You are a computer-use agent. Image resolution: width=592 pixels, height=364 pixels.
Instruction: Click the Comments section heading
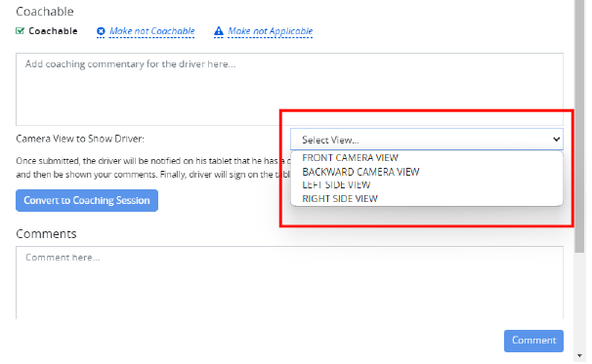(46, 234)
